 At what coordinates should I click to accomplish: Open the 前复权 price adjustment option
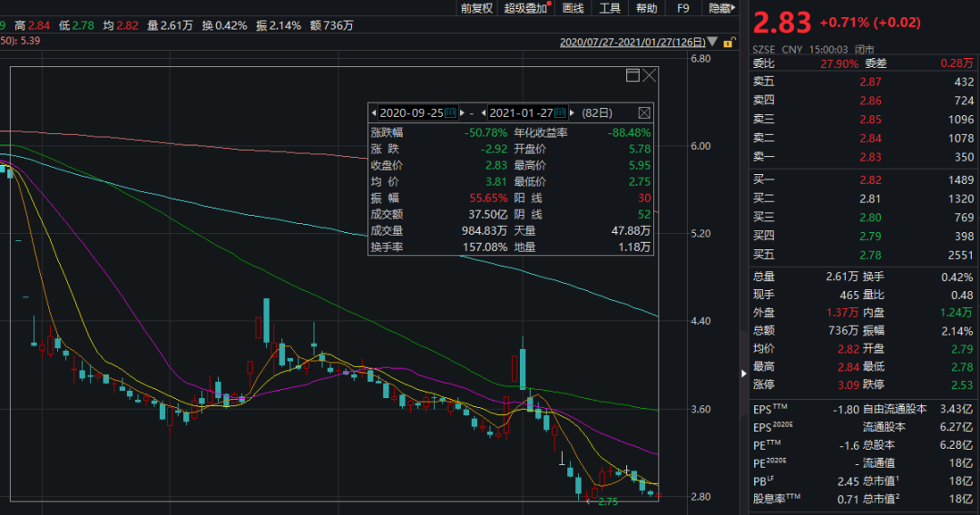click(476, 8)
